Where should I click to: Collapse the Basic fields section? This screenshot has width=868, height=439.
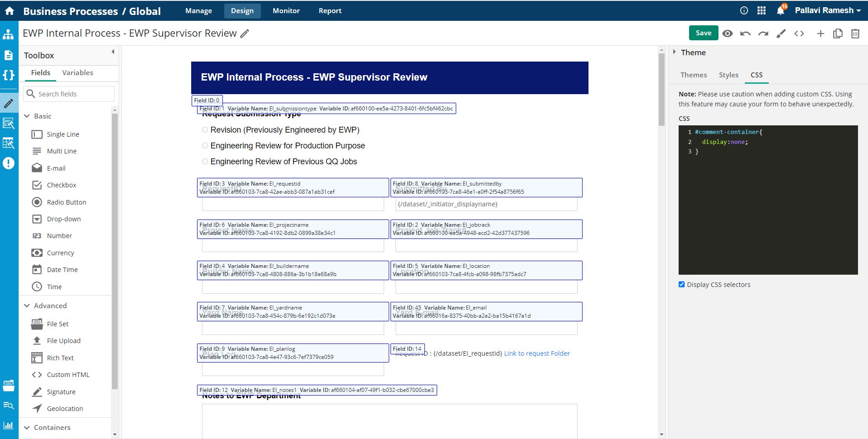(x=27, y=116)
